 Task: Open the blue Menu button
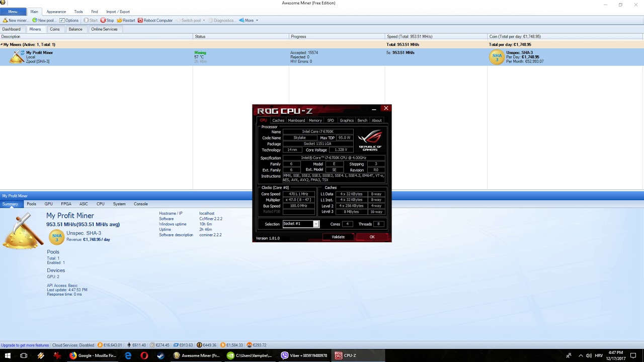[13, 12]
